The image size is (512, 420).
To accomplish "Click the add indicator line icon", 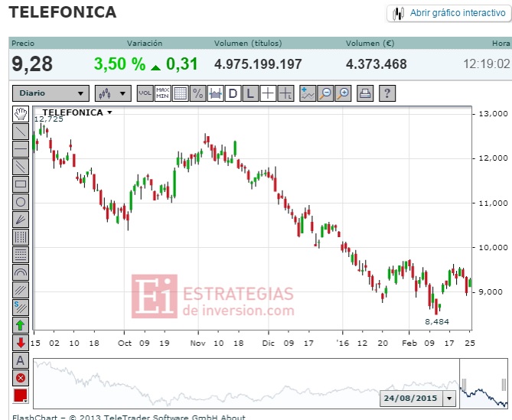I will 308,93.
